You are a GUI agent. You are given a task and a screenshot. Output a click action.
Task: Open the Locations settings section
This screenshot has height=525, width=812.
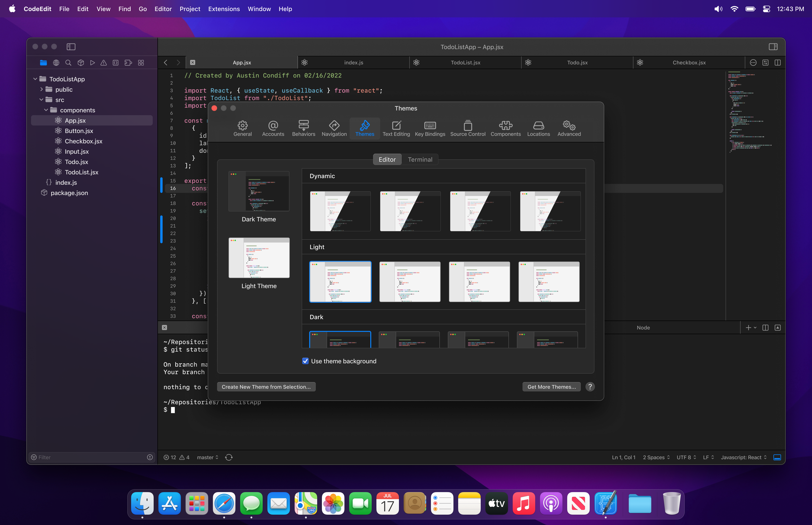tap(538, 129)
